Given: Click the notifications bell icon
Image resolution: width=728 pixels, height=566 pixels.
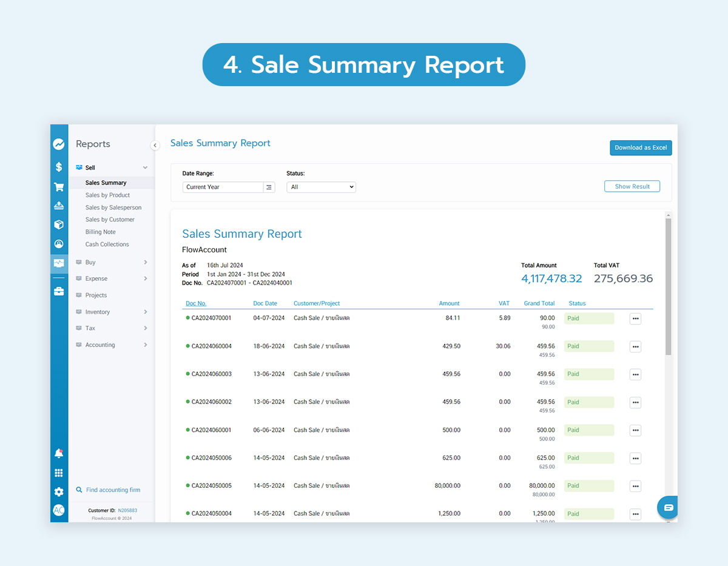Looking at the screenshot, I should (59, 453).
